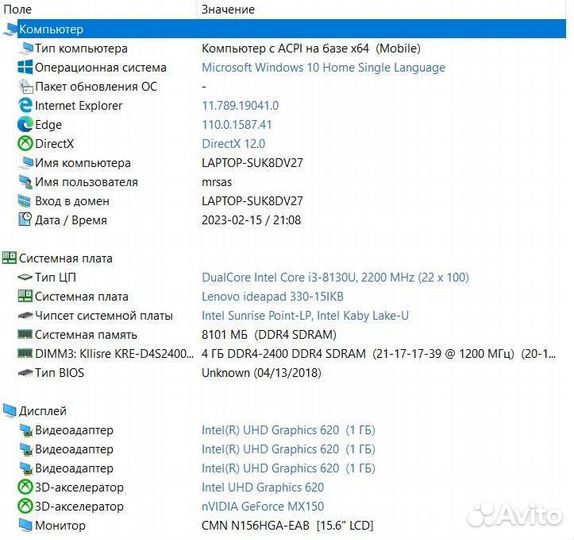
Task: Select the Unknown (04/13/2018) BIOS value
Action: click(x=262, y=373)
